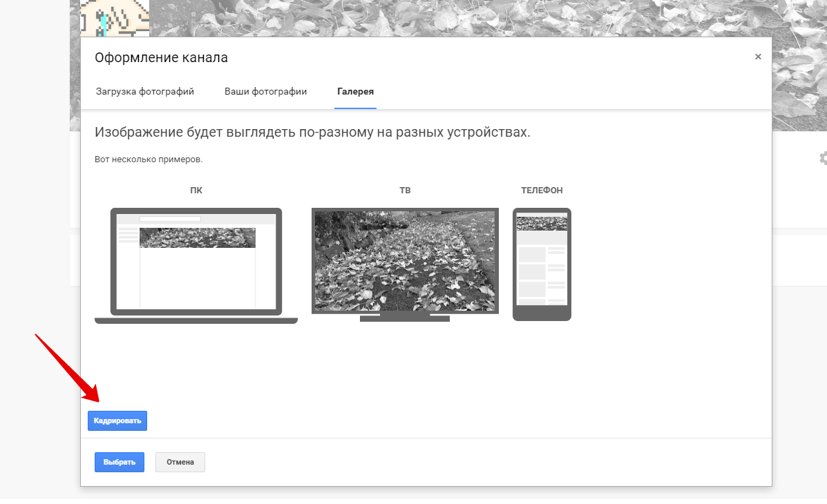This screenshot has height=504, width=827.
Task: Click the laptop ПК preview image
Action: point(196,265)
